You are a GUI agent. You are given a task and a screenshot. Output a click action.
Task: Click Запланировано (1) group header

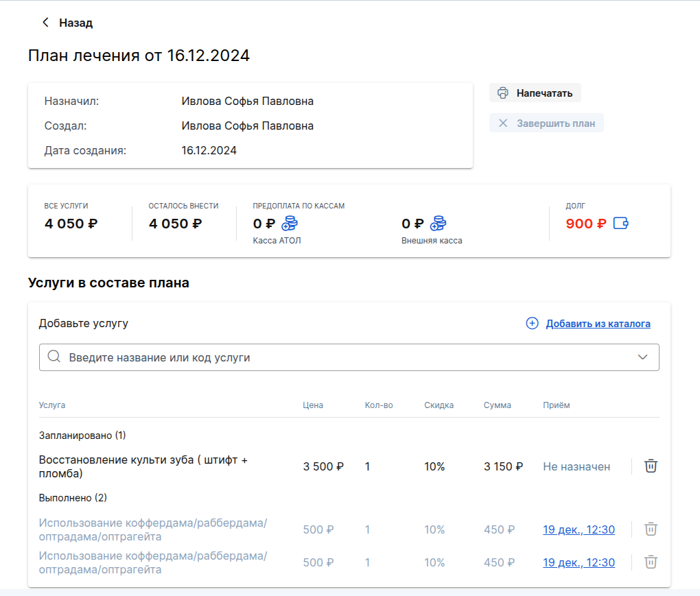point(82,436)
